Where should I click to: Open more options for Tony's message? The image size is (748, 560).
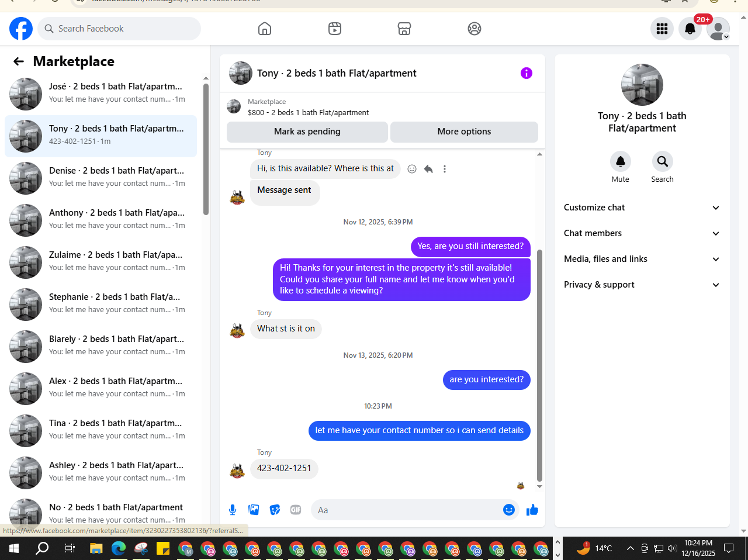445,169
